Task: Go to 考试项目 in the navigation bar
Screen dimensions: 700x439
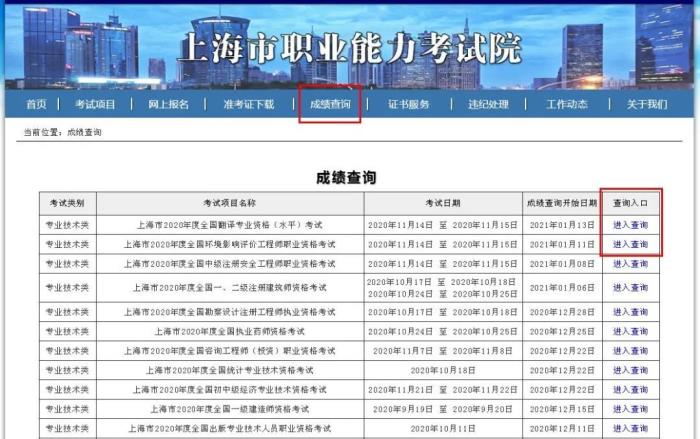Action: click(x=95, y=104)
